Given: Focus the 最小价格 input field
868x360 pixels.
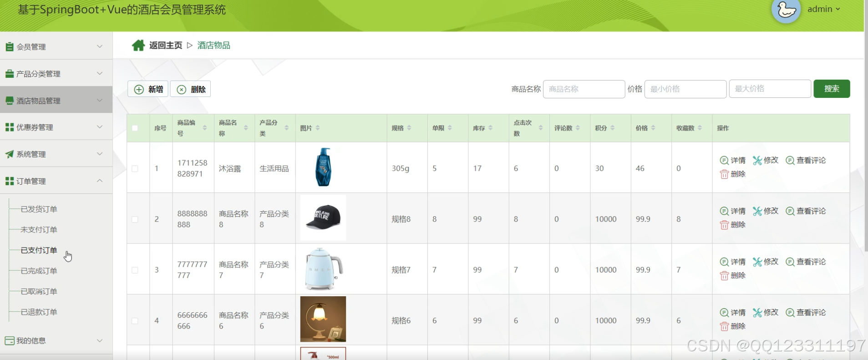Looking at the screenshot, I should [x=685, y=89].
